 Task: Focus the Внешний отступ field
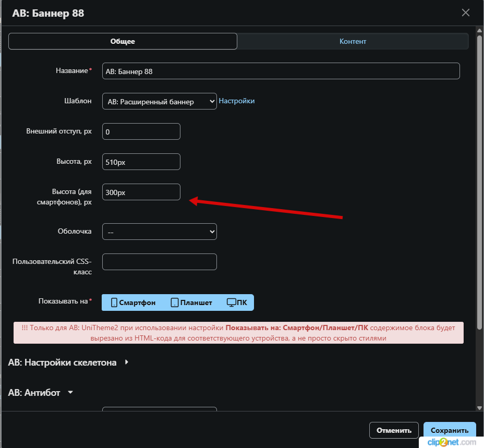pos(141,131)
